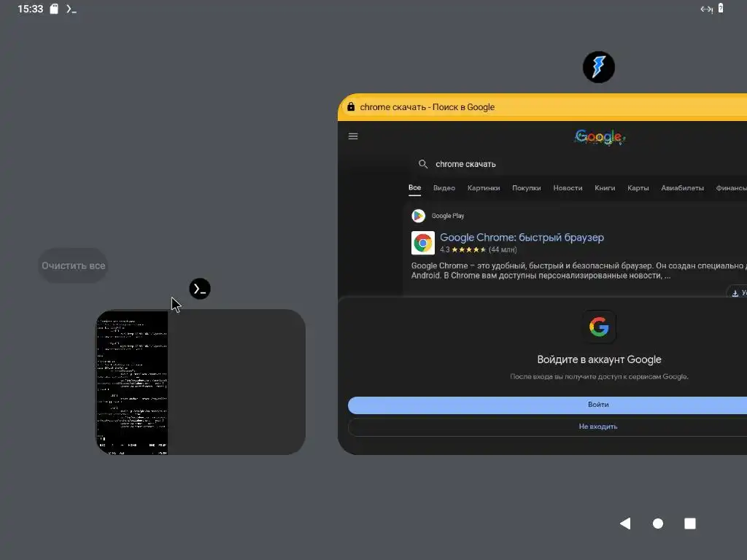Viewport: 747px width, 560px height.
Task: Click the "chrome скачать - Поиск в Google" title
Action: (x=427, y=107)
